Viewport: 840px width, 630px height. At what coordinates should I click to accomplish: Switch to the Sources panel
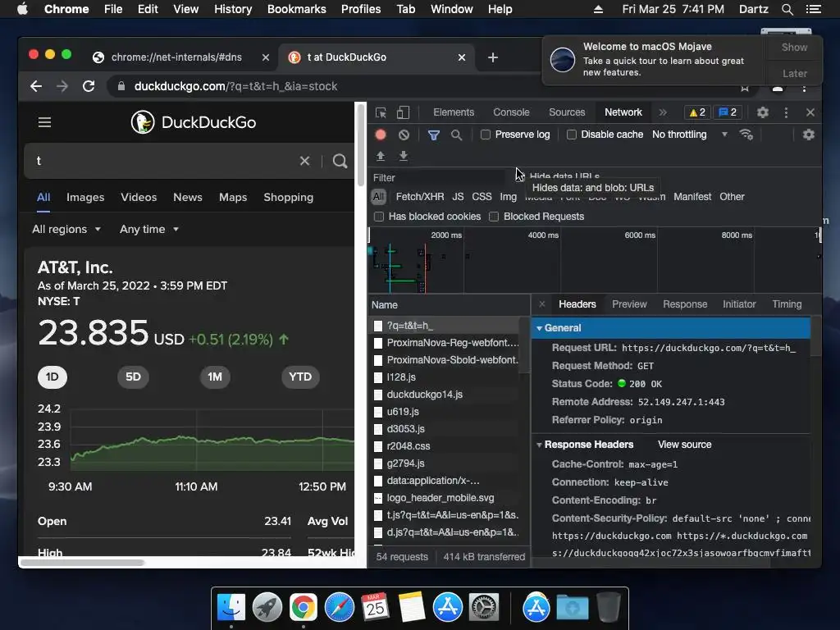[567, 112]
